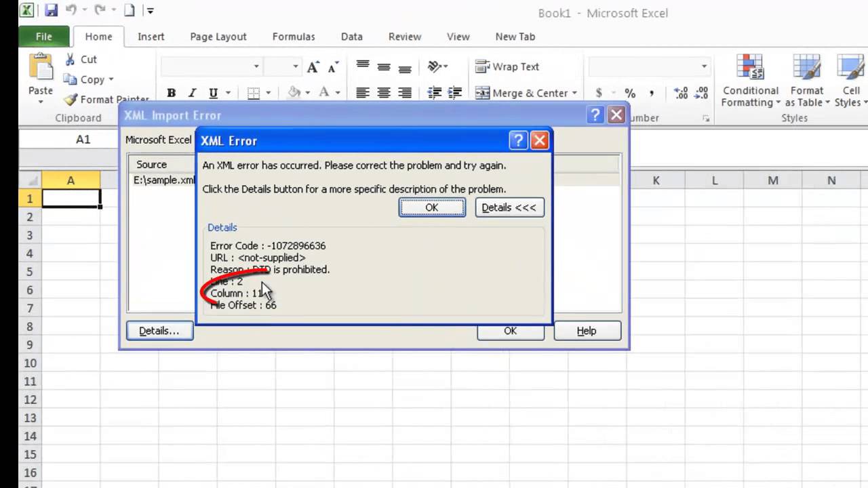The height and width of the screenshot is (488, 868).
Task: Align text to the right
Action: click(x=405, y=93)
